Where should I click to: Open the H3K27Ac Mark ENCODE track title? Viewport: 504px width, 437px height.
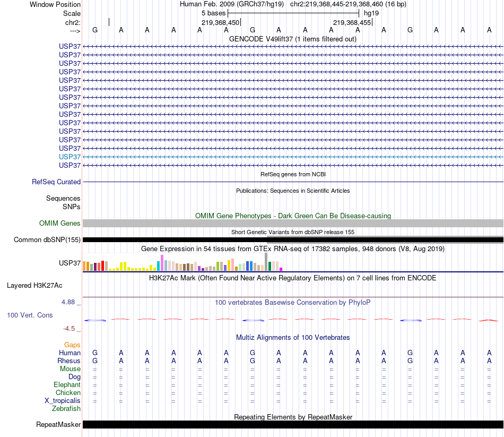pos(293,278)
